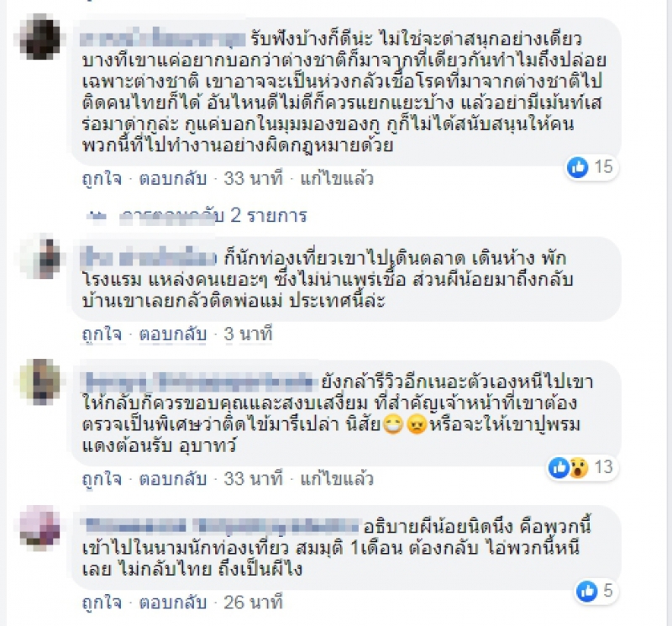
Task: View edit history แก้ไขแล้ว on first comment
Action: [x=337, y=178]
